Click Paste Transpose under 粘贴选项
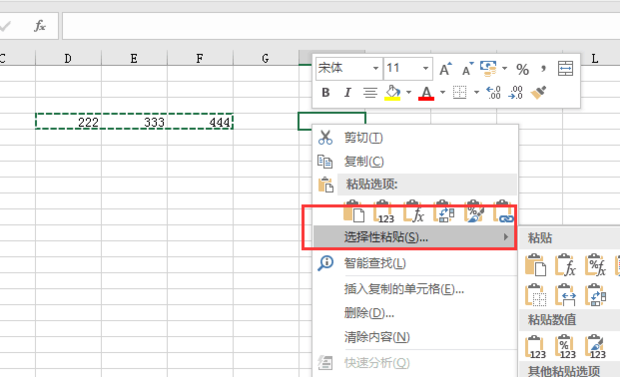 click(x=444, y=212)
